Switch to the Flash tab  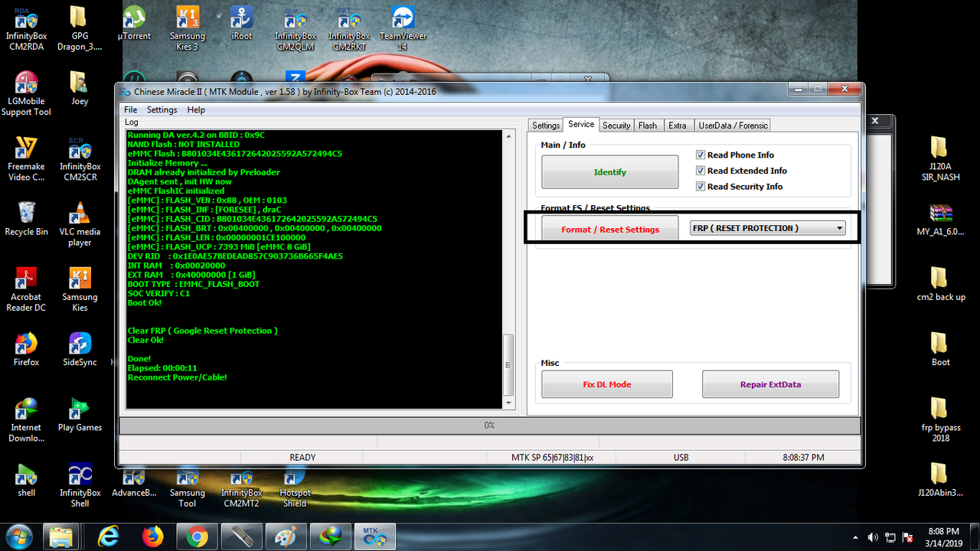pos(648,126)
